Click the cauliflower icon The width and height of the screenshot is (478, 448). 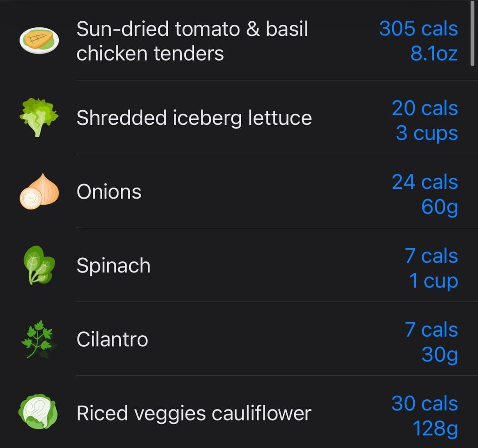coord(38,412)
